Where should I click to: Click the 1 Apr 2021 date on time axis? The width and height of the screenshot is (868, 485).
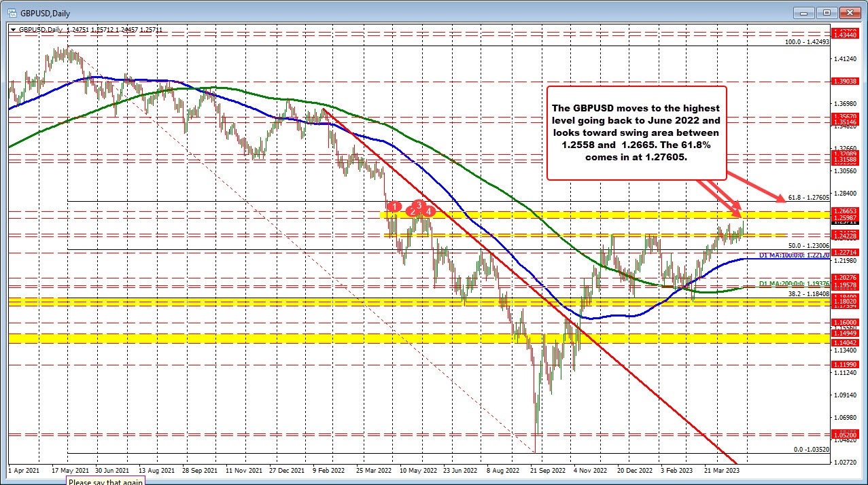pyautogui.click(x=25, y=469)
